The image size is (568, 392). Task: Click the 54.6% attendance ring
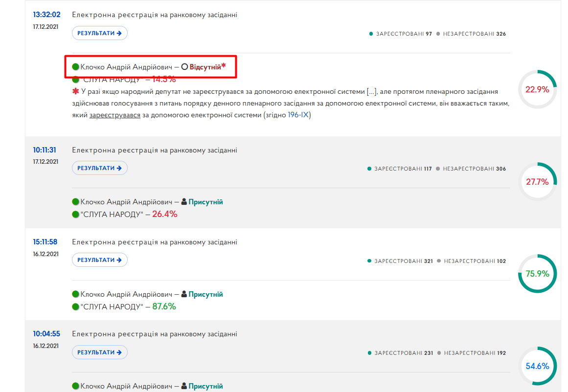537,366
